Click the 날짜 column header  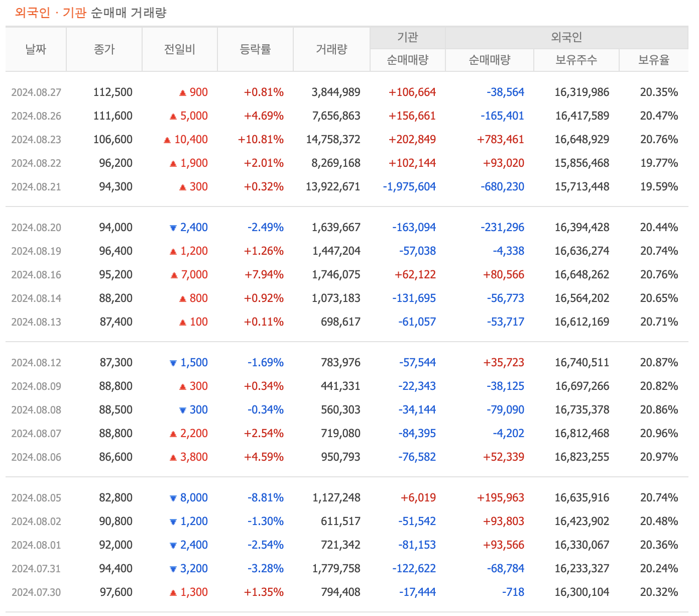pyautogui.click(x=35, y=49)
